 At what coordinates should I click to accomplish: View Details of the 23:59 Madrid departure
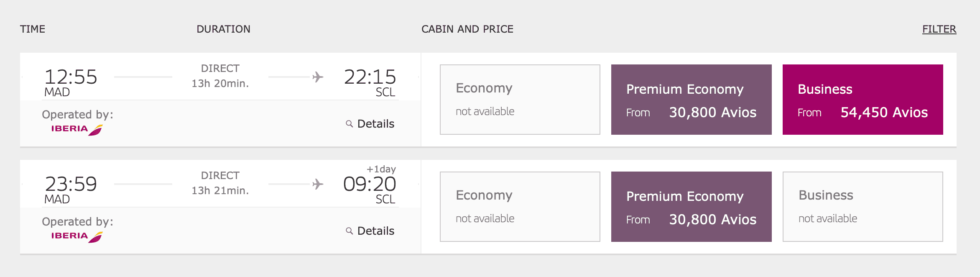point(375,231)
